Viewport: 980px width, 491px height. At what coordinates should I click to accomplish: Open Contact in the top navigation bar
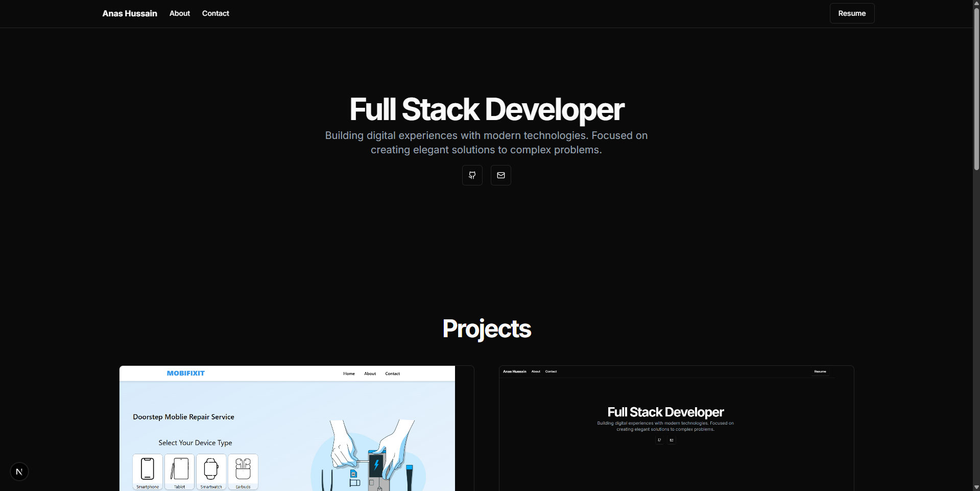coord(216,13)
